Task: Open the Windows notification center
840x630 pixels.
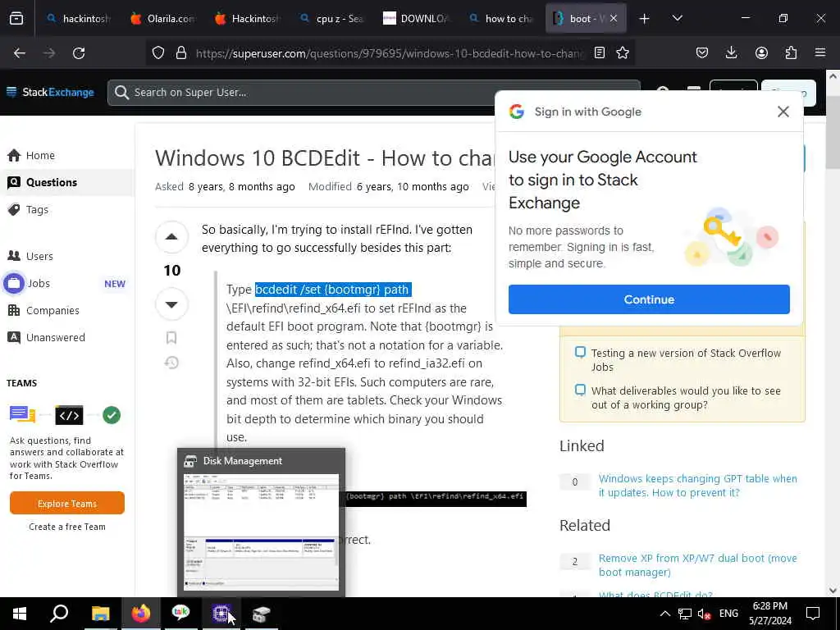Action: 813,614
